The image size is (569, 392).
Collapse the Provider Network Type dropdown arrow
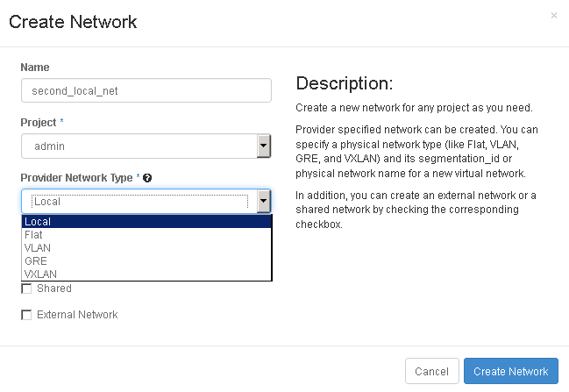pyautogui.click(x=263, y=202)
